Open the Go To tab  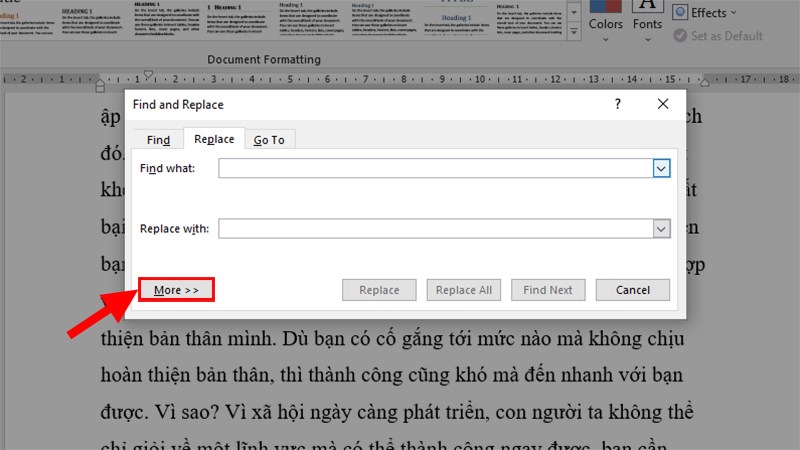pyautogui.click(x=269, y=139)
